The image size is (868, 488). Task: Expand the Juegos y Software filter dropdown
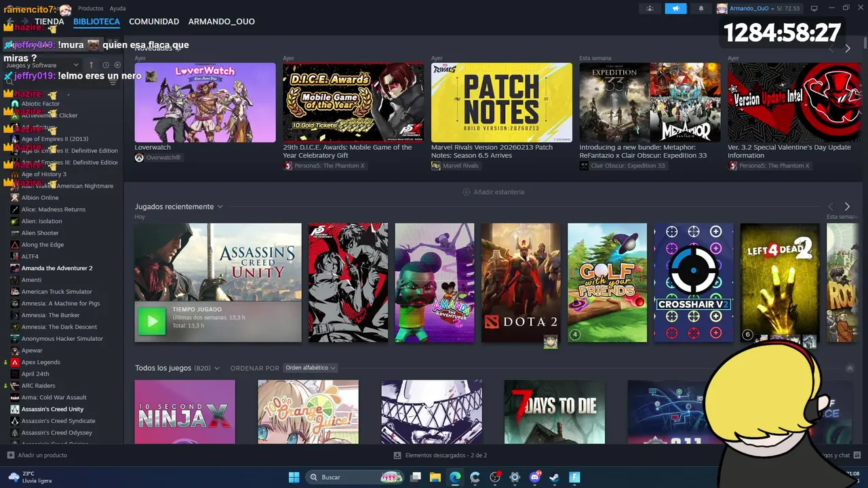pyautogui.click(x=43, y=65)
